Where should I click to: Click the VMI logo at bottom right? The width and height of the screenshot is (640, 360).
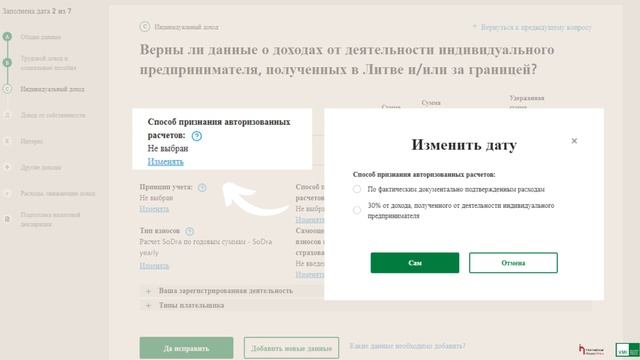(x=627, y=350)
